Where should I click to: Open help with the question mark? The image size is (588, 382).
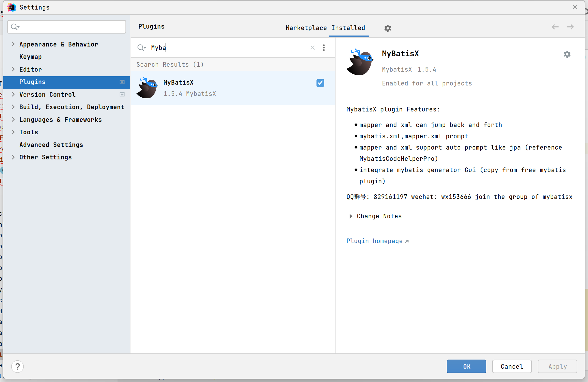coord(18,366)
